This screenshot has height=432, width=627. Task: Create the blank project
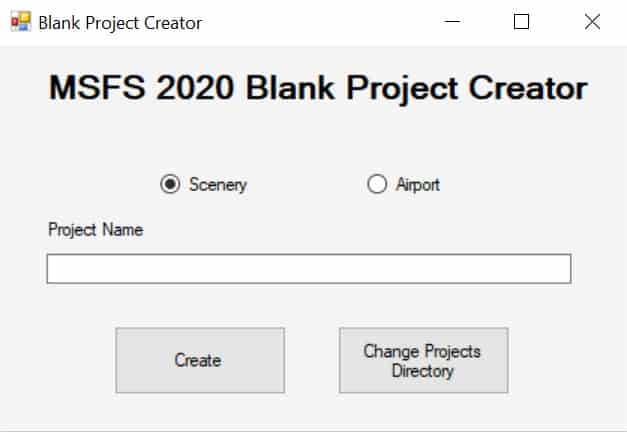click(198, 360)
